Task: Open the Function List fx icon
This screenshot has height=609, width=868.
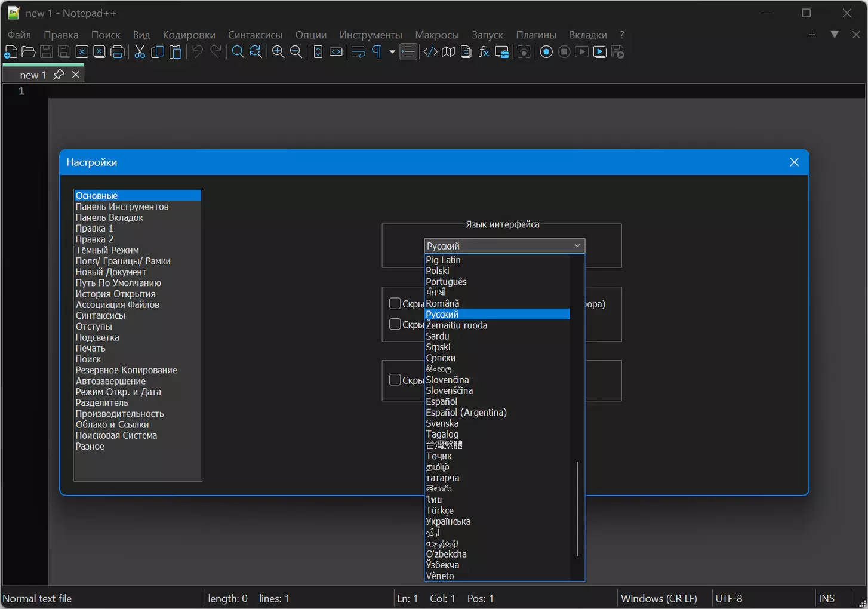Action: (x=484, y=52)
